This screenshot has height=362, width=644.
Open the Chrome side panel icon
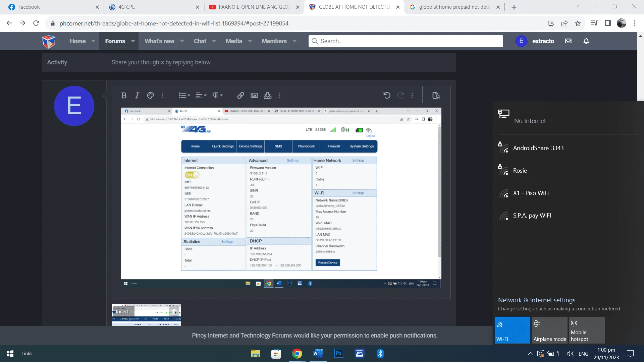click(x=608, y=23)
